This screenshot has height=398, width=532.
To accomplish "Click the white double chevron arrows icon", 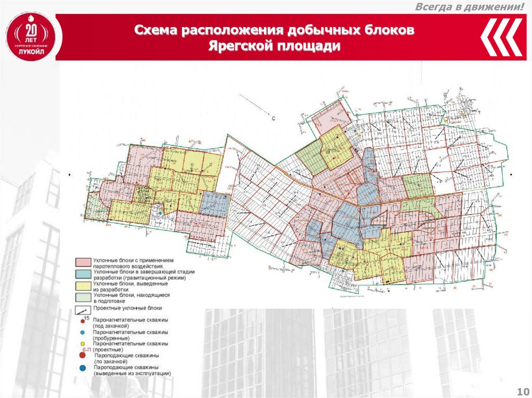I will pos(502,37).
